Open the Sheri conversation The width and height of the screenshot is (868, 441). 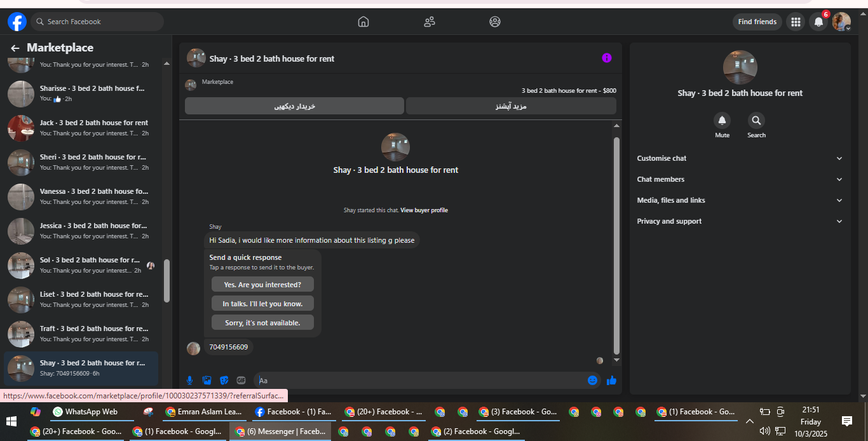[81, 162]
